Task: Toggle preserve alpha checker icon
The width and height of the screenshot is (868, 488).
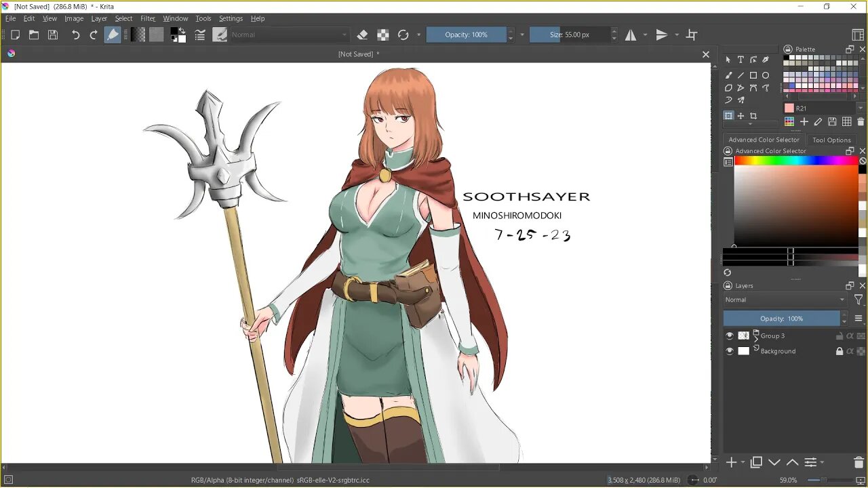Action: click(383, 35)
